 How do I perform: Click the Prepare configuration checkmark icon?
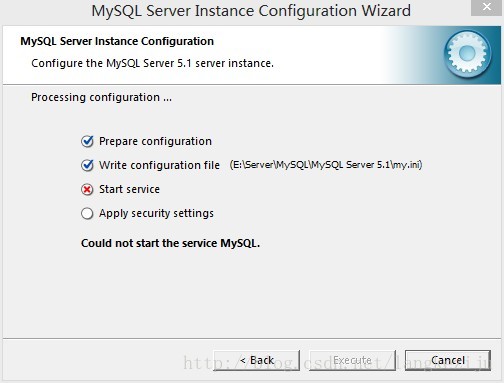point(87,141)
